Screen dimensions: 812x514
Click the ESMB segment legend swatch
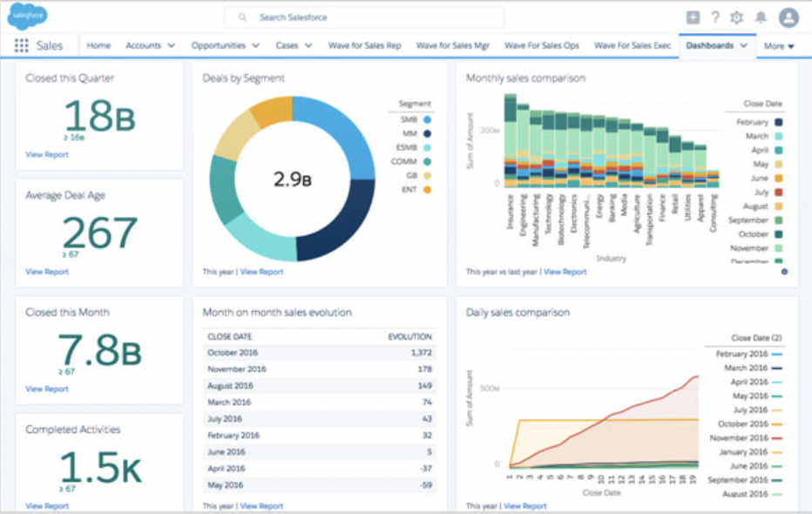coord(427,147)
